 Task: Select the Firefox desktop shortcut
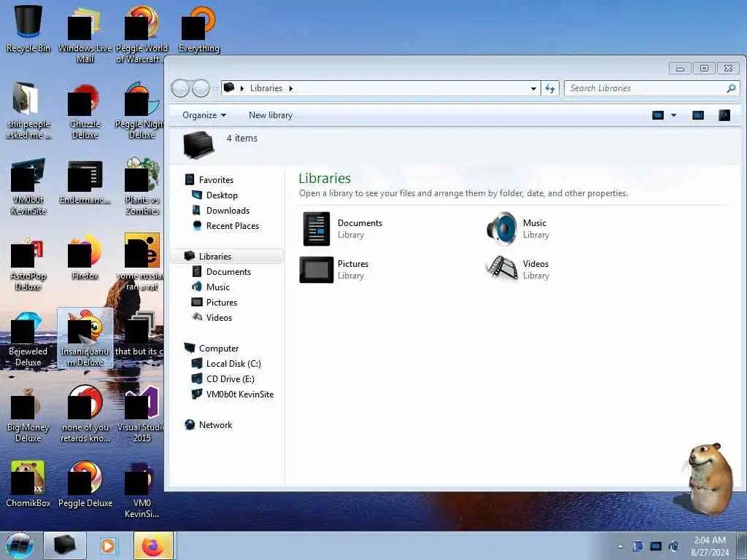85,257
